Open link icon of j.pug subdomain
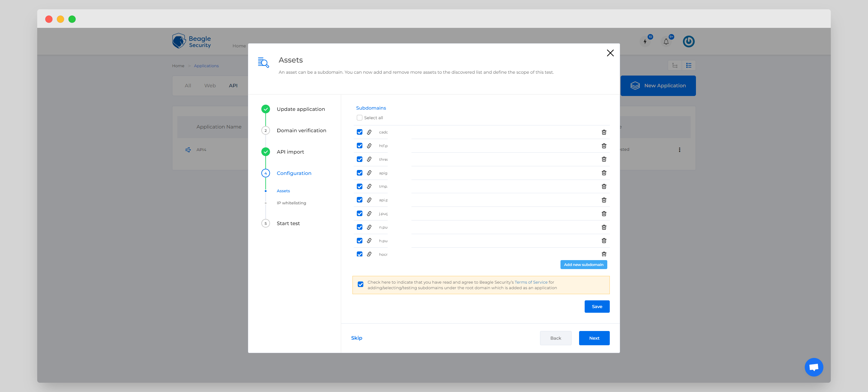 [x=369, y=214]
